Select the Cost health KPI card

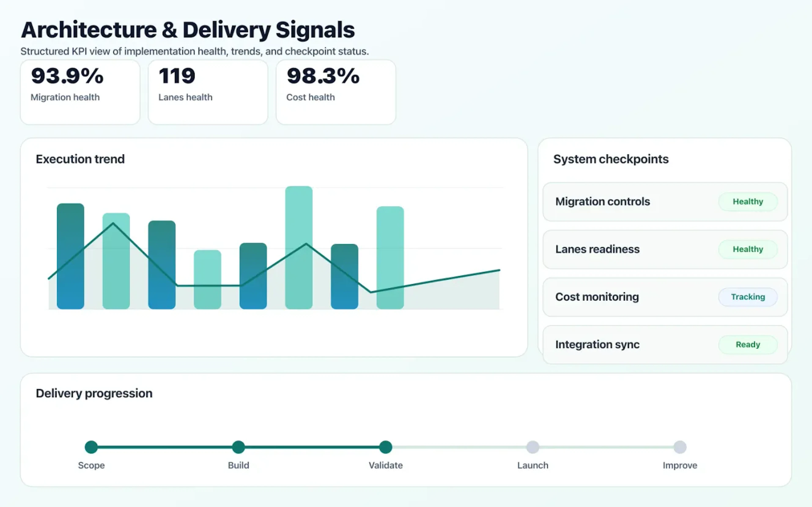tap(336, 91)
